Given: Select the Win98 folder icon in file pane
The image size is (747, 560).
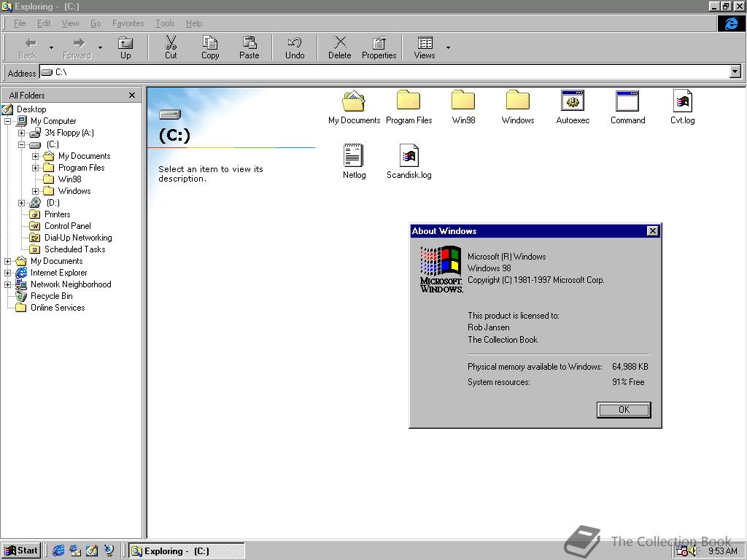Looking at the screenshot, I should click(463, 101).
